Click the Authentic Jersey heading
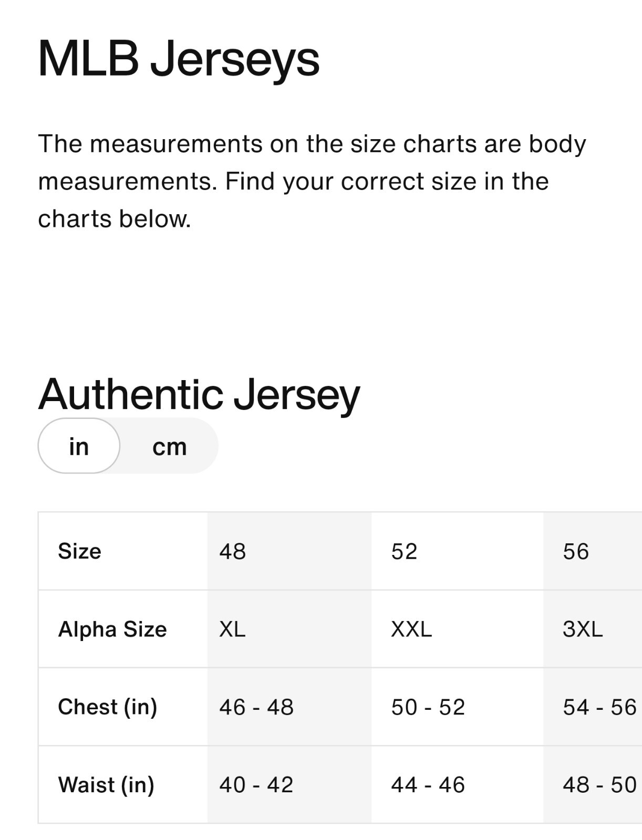The height and width of the screenshot is (840, 642). pos(199,394)
